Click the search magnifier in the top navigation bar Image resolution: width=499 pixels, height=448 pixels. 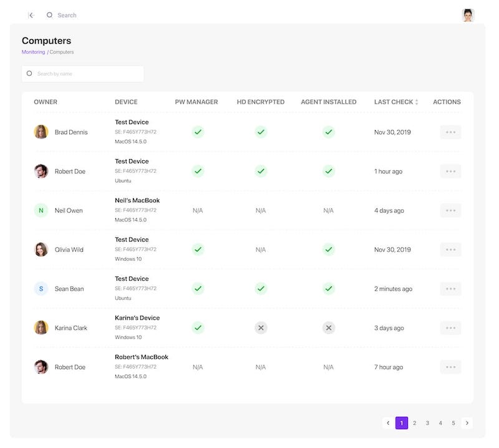tap(49, 15)
